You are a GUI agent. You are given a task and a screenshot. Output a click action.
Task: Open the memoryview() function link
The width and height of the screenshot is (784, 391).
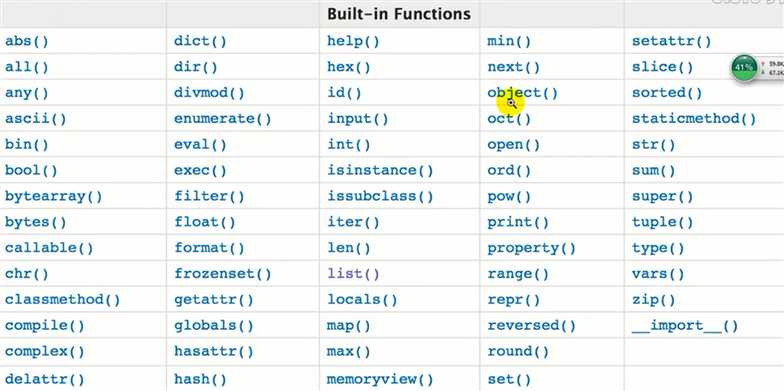click(380, 379)
